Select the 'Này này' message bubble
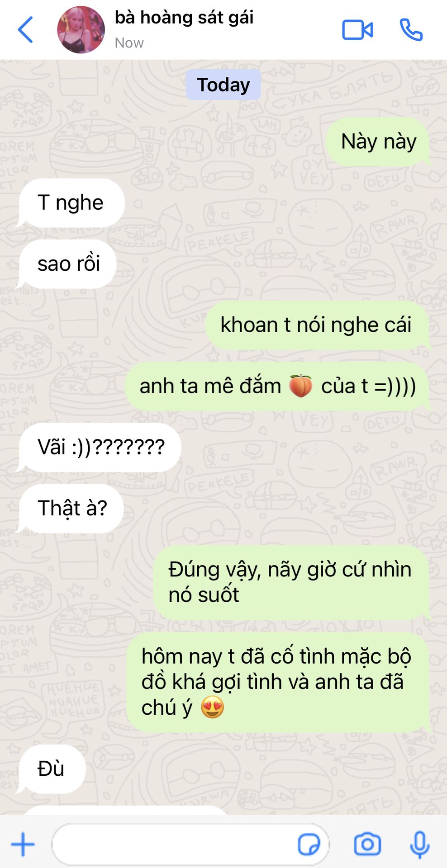Image resolution: width=447 pixels, height=868 pixels. [x=378, y=142]
